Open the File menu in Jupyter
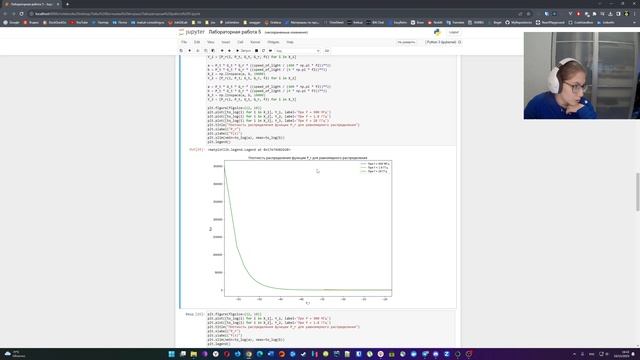The width and height of the screenshot is (640, 360). click(x=184, y=42)
